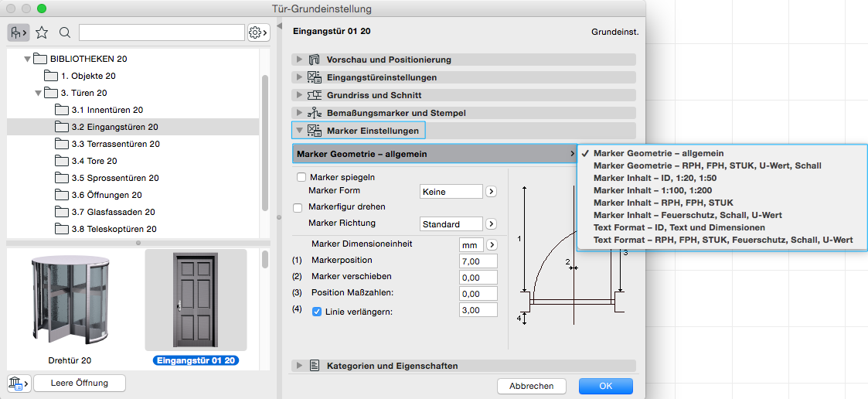The width and height of the screenshot is (868, 399).
Task: Open Marker Form dropdown arrow
Action: 491,192
